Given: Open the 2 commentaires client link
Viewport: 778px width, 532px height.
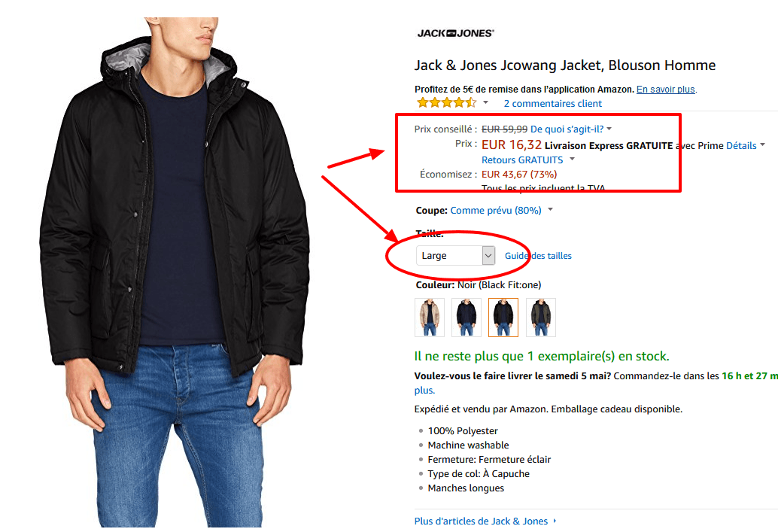Looking at the screenshot, I should tap(552, 103).
